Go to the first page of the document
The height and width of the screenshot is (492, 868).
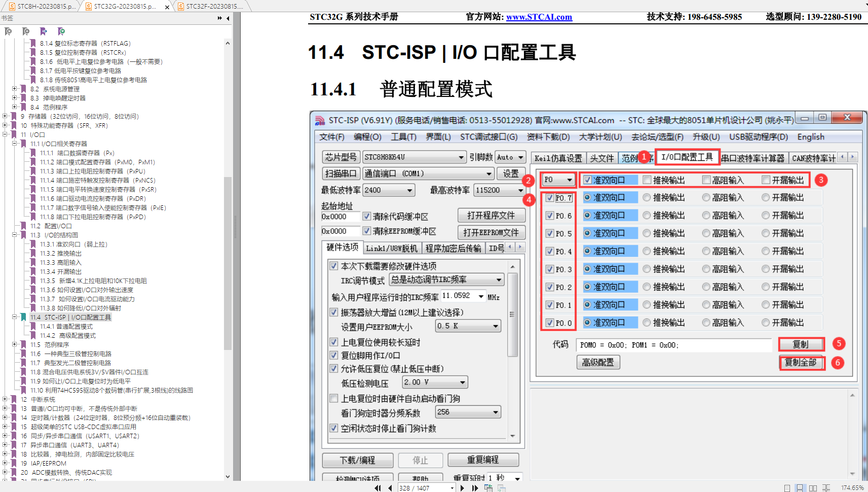coord(378,488)
